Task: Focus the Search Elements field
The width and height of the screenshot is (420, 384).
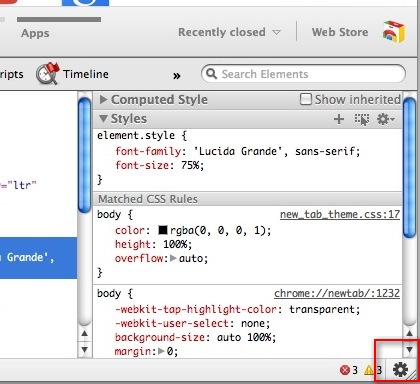Action: point(303,74)
